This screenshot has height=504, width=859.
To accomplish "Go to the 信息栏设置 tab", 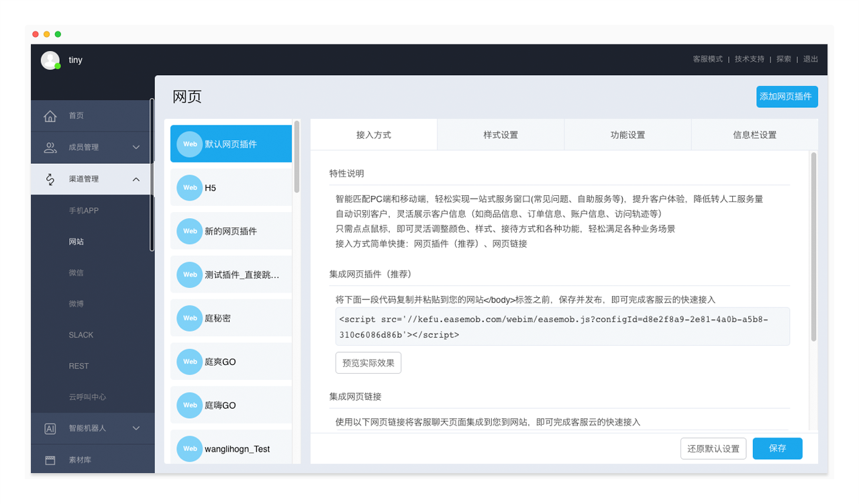I will 754,135.
